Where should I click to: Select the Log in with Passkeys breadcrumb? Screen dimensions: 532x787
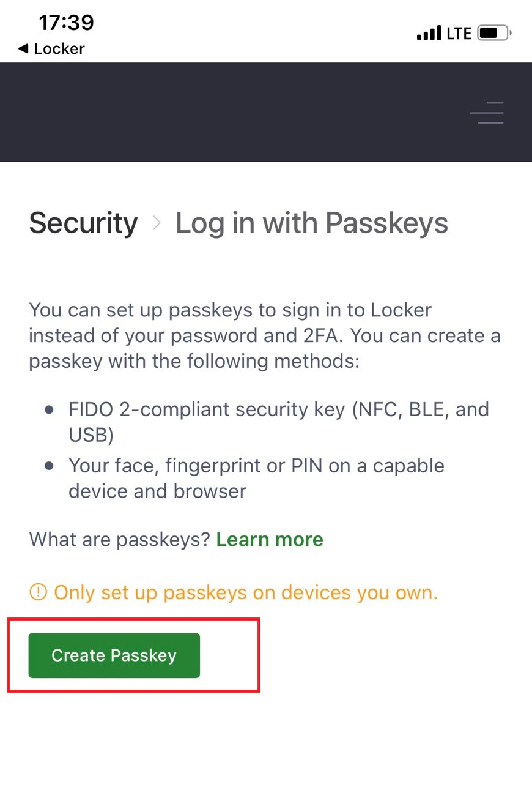(x=312, y=223)
